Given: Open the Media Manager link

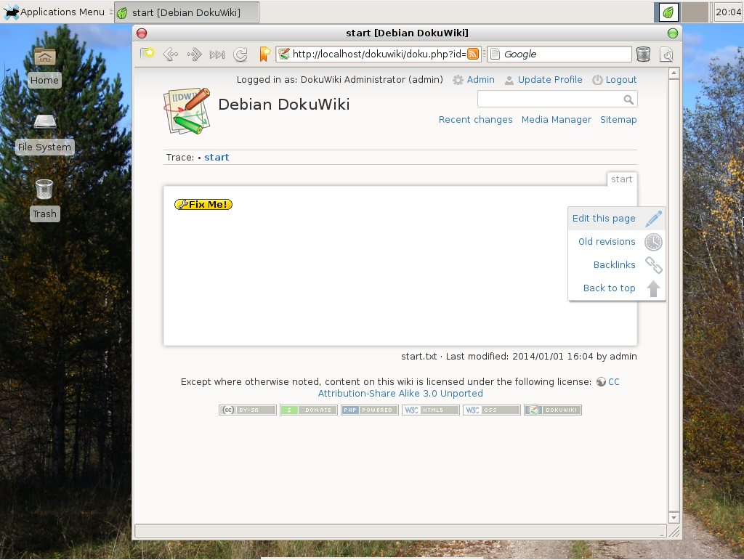Looking at the screenshot, I should [556, 120].
